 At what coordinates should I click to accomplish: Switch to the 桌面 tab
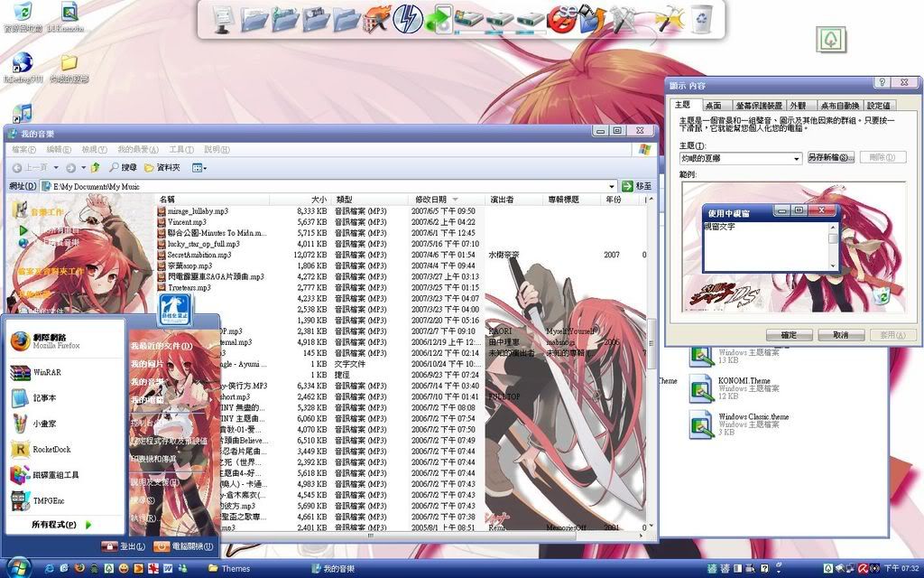713,106
